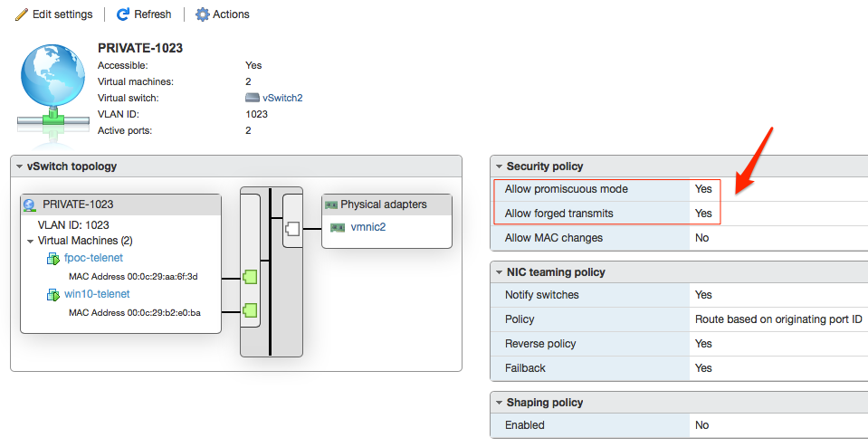Click the Actions gear icon
Image resolution: width=868 pixels, height=447 pixels.
click(x=203, y=14)
